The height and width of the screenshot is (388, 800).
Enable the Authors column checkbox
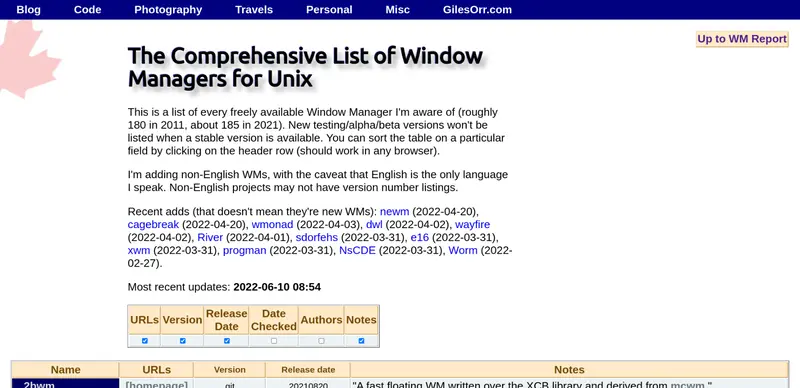coord(321,341)
